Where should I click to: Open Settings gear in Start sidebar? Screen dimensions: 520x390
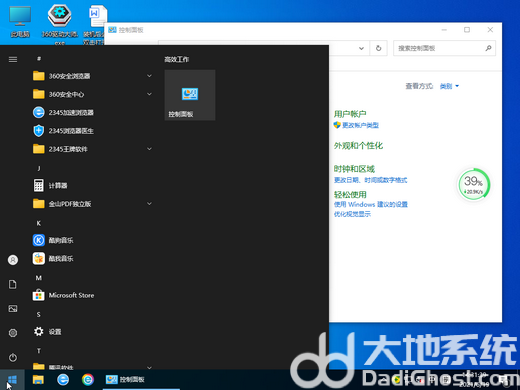(x=13, y=333)
